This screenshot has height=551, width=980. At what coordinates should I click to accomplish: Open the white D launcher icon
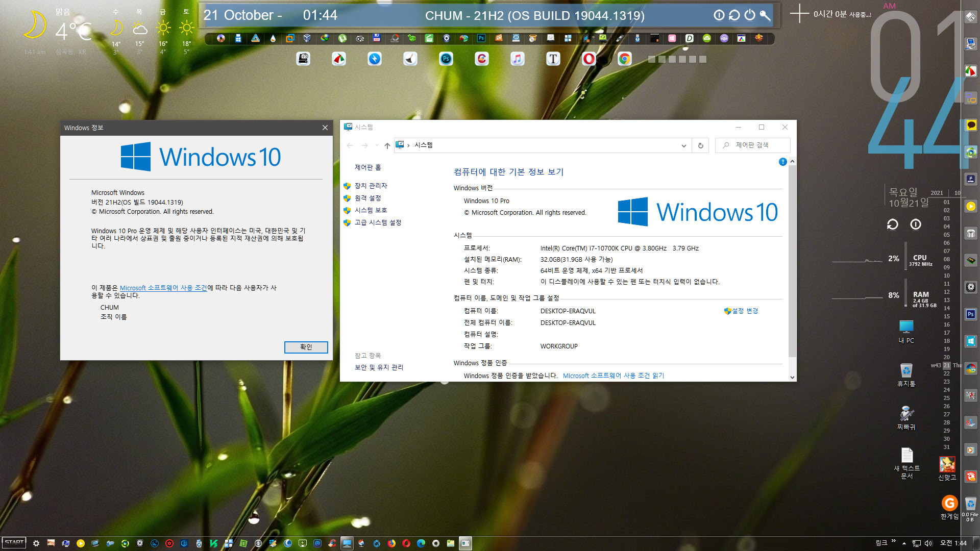pyautogui.click(x=689, y=38)
